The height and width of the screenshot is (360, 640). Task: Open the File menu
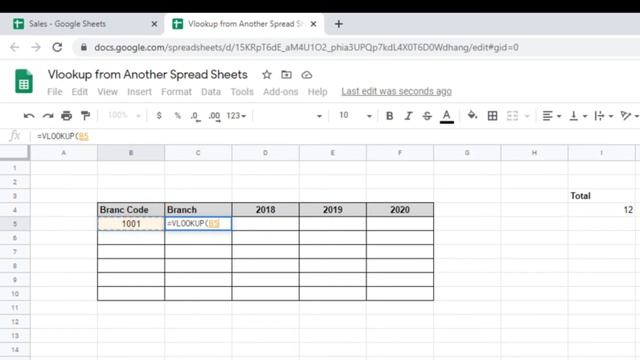[x=55, y=92]
